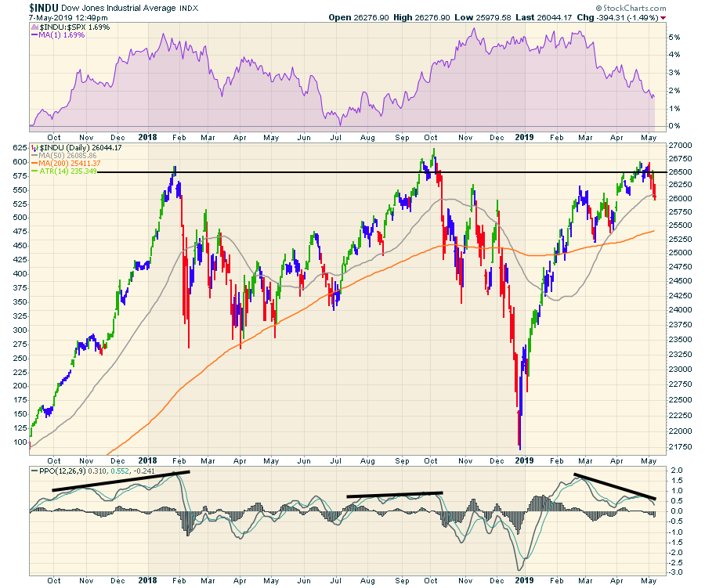
Task: Click the red down-arrow change indicator
Action: [x=663, y=18]
